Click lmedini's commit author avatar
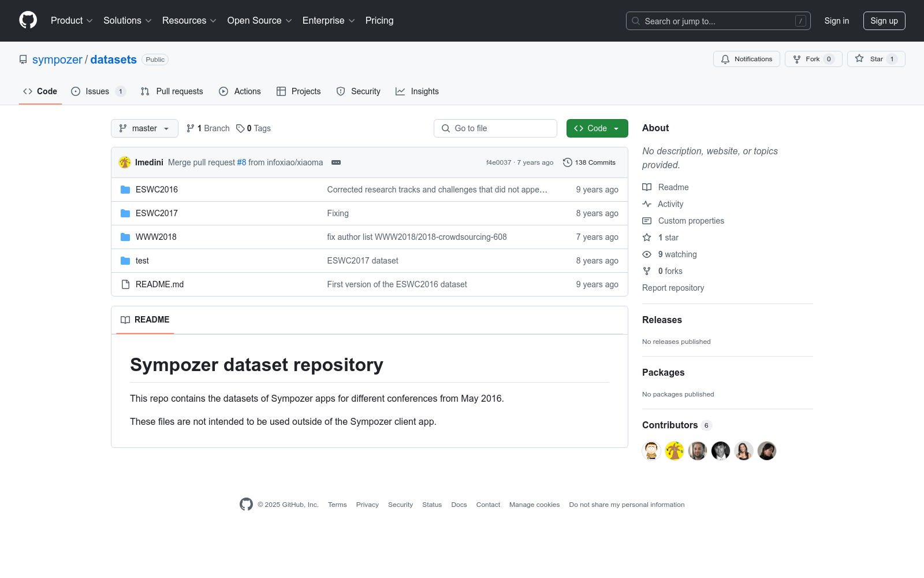The height and width of the screenshot is (578, 924). (125, 162)
